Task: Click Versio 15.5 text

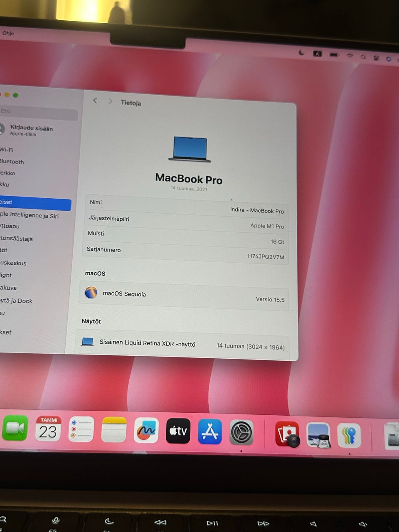Action: [x=270, y=299]
